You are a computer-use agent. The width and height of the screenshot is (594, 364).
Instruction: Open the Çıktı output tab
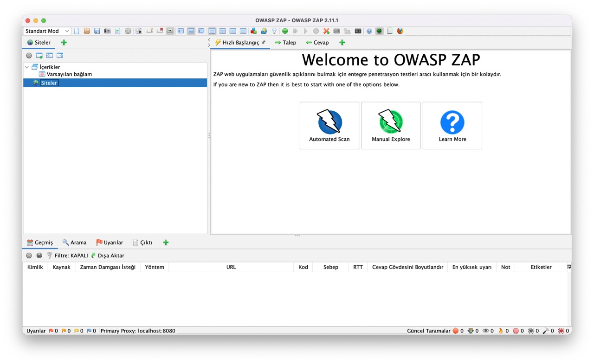point(142,243)
